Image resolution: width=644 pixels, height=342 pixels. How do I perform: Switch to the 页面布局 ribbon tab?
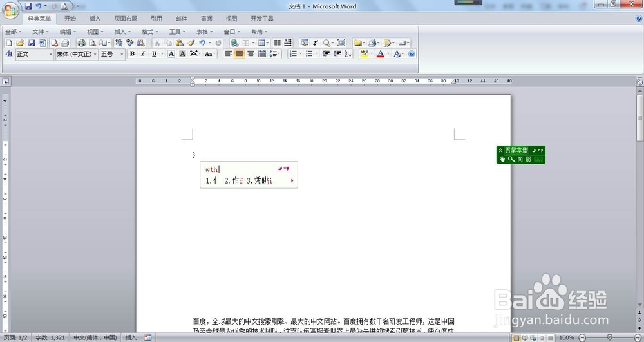[x=126, y=19]
